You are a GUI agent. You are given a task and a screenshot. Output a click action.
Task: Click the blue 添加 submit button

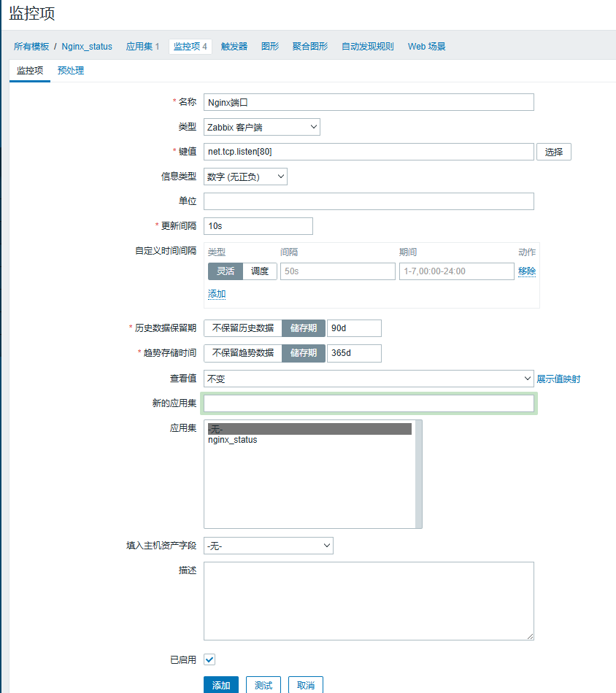coord(221,685)
